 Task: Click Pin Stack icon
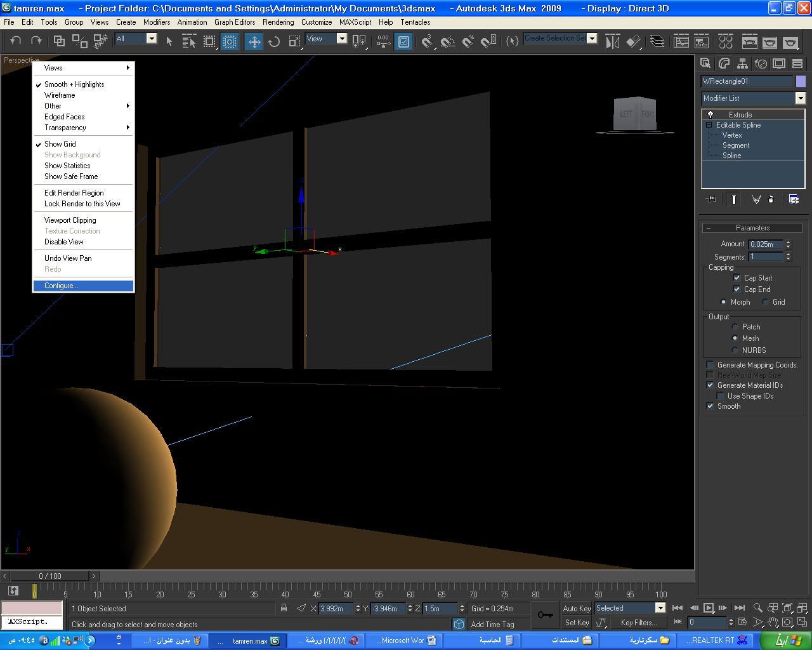click(711, 199)
